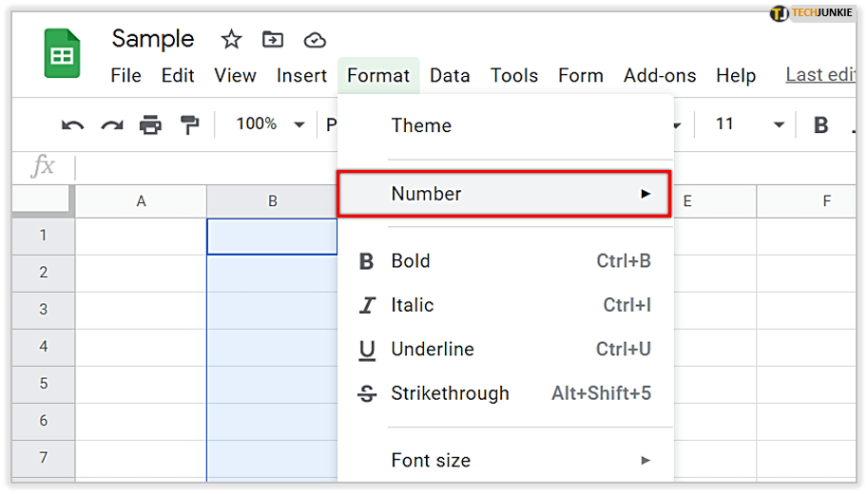Select the Paint format tool
The width and height of the screenshot is (868, 494).
pos(190,124)
